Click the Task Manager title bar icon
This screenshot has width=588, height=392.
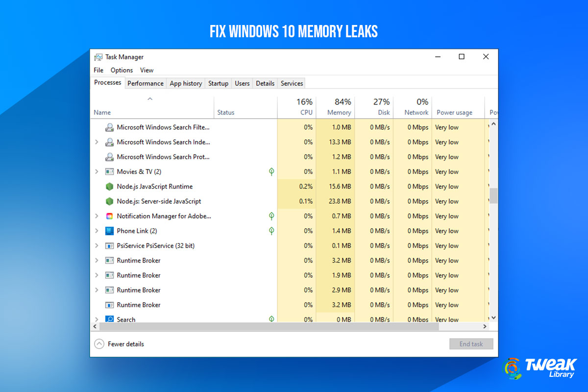click(x=98, y=57)
